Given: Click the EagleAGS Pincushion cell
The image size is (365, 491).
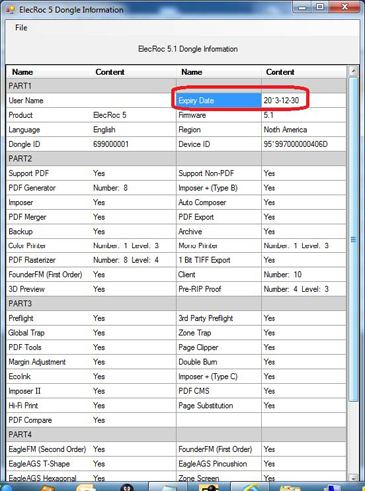Looking at the screenshot, I should [x=219, y=464].
